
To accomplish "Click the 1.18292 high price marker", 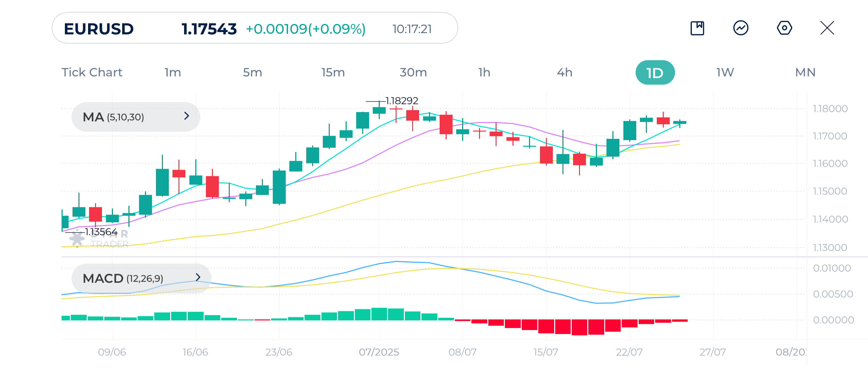I will 401,101.
